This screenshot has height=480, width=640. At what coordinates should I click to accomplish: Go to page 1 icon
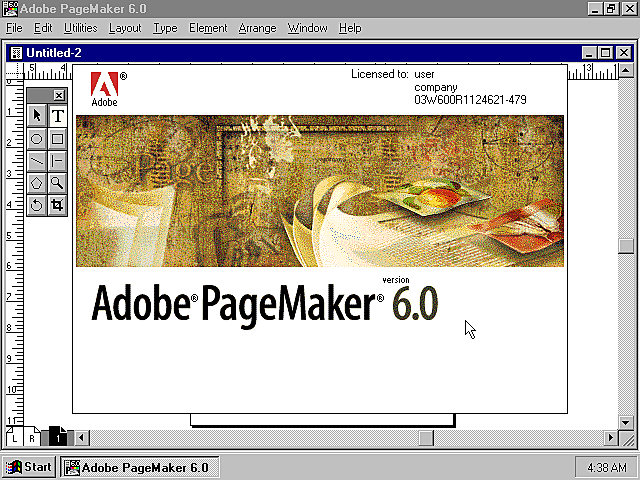pyautogui.click(x=58, y=437)
